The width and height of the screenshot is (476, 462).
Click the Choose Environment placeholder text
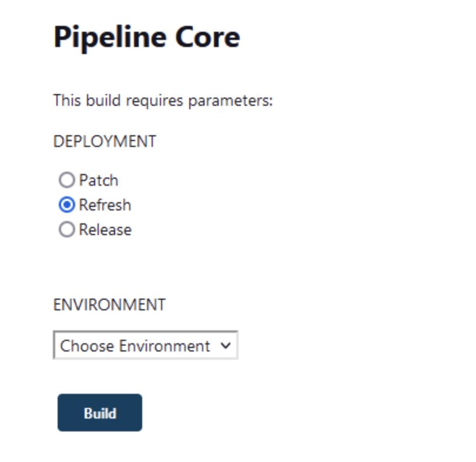click(x=135, y=346)
